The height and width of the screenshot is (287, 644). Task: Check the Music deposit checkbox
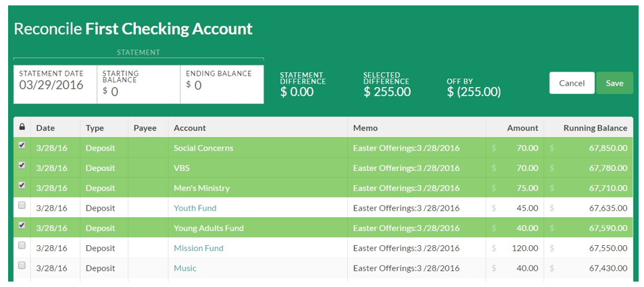[x=22, y=265]
